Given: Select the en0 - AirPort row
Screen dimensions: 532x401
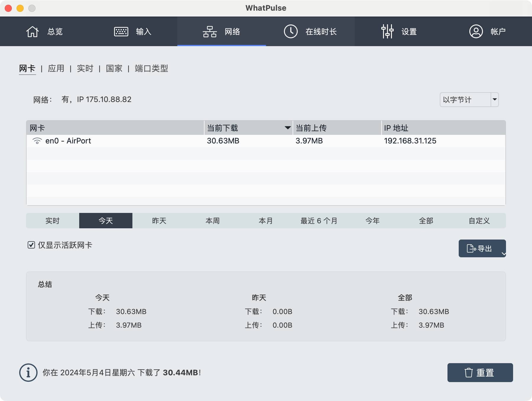Looking at the screenshot, I should click(x=266, y=141).
